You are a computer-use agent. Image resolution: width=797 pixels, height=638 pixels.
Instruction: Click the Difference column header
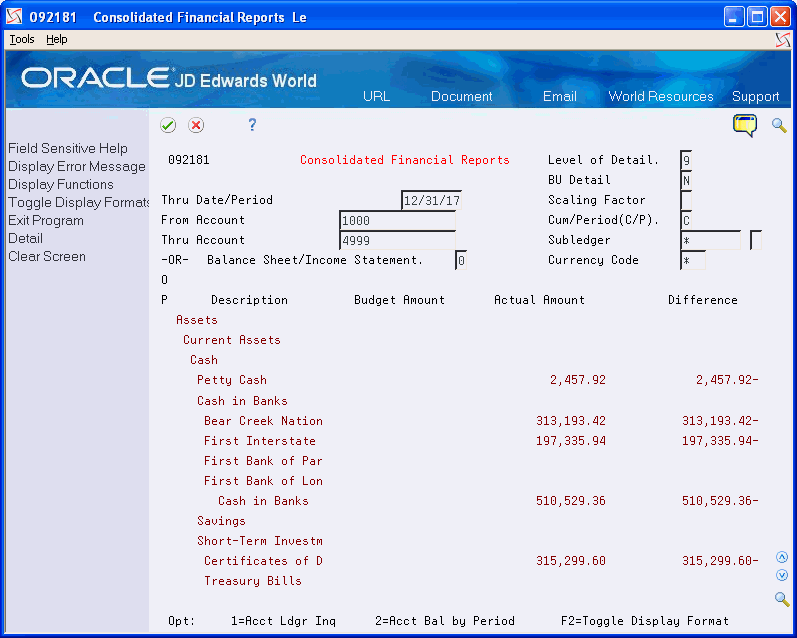pyautogui.click(x=702, y=300)
